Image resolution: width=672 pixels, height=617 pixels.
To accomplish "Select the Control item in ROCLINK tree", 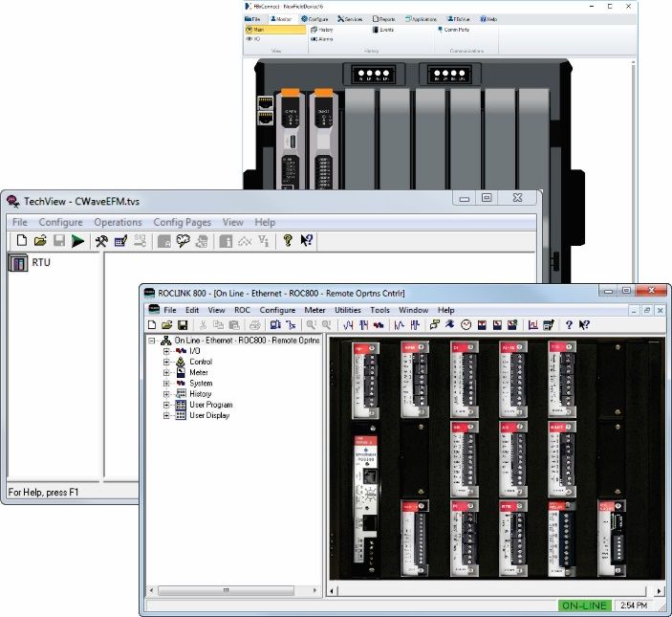I will [x=201, y=362].
